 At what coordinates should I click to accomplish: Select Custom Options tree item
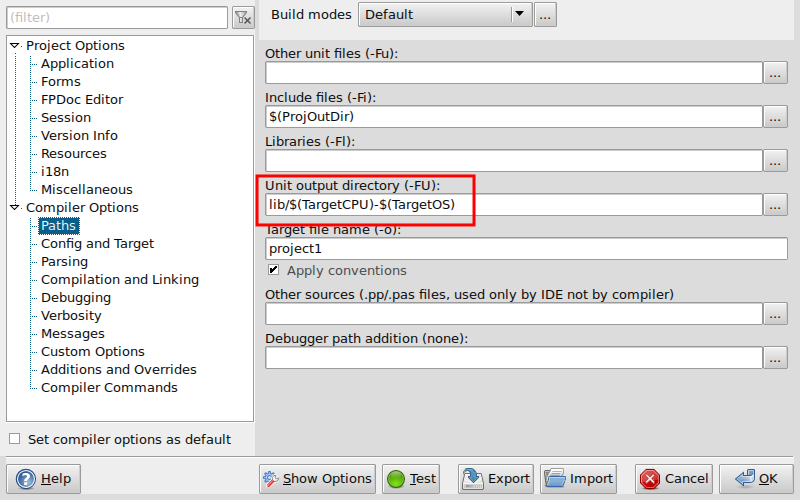pos(93,352)
